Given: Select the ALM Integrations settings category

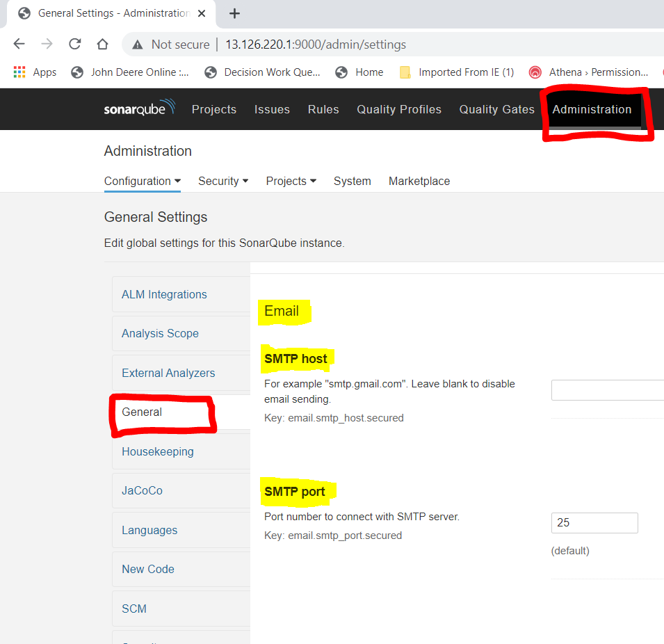Looking at the screenshot, I should [164, 294].
